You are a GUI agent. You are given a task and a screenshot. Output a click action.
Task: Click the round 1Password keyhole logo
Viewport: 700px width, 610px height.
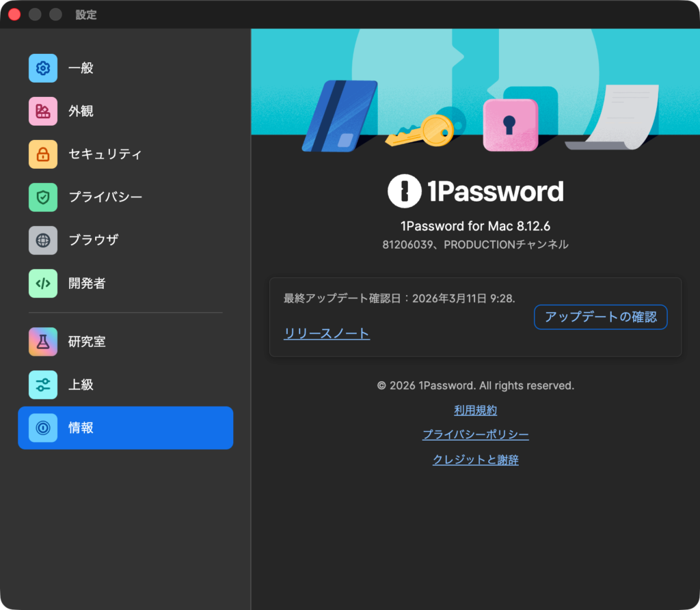point(404,191)
